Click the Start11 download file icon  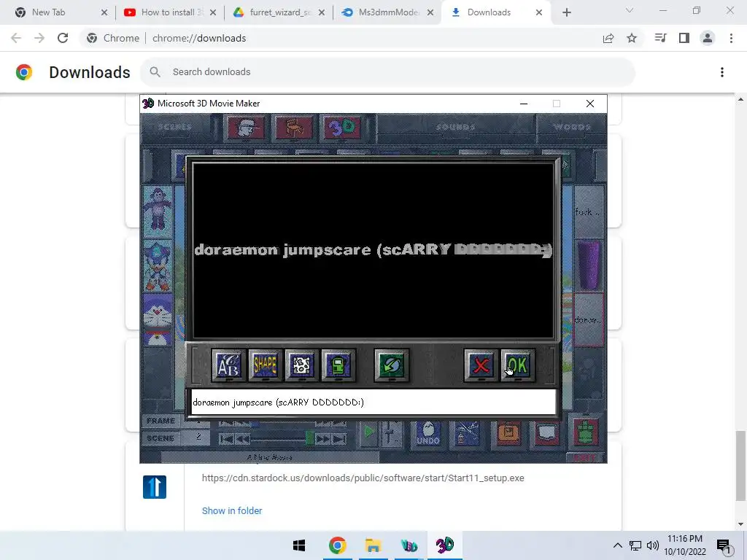(155, 487)
